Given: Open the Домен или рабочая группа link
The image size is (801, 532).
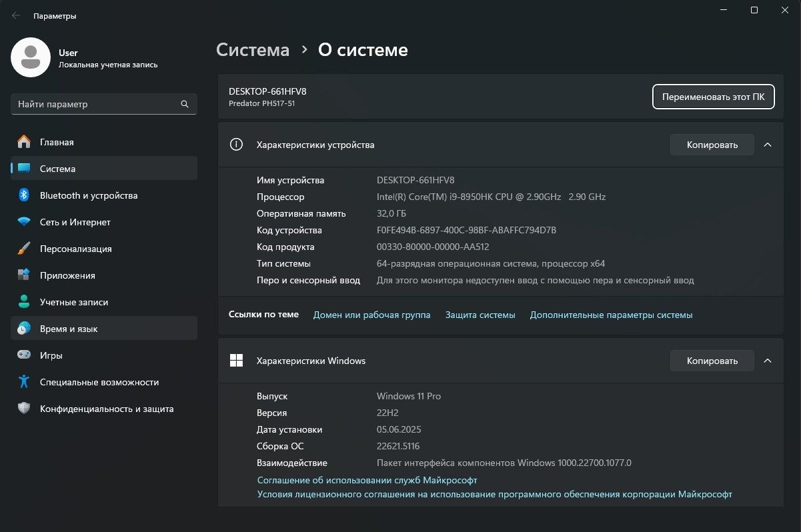Looking at the screenshot, I should click(x=371, y=315).
